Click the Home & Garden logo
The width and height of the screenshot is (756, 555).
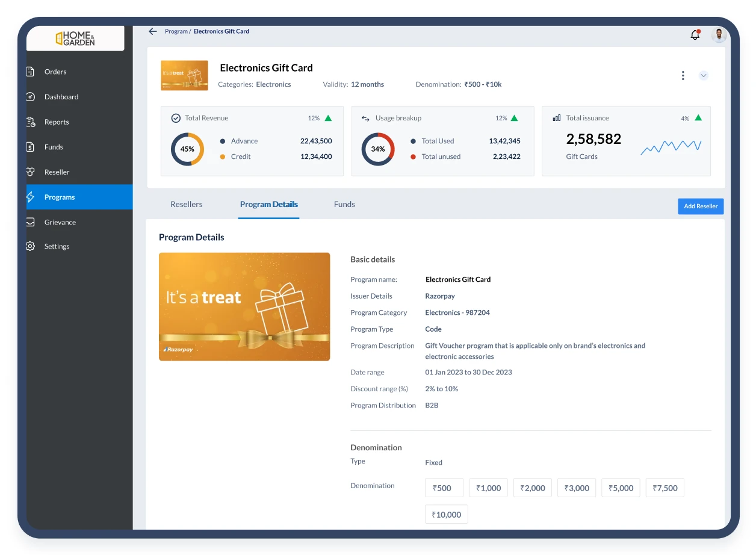click(x=75, y=39)
